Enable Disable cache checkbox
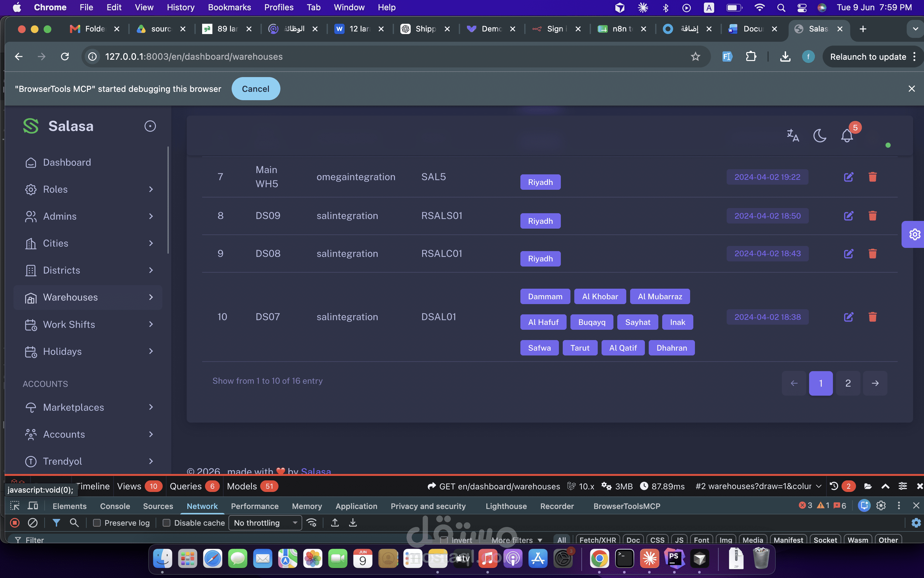Screen dimensions: 924x578 pyautogui.click(x=167, y=522)
